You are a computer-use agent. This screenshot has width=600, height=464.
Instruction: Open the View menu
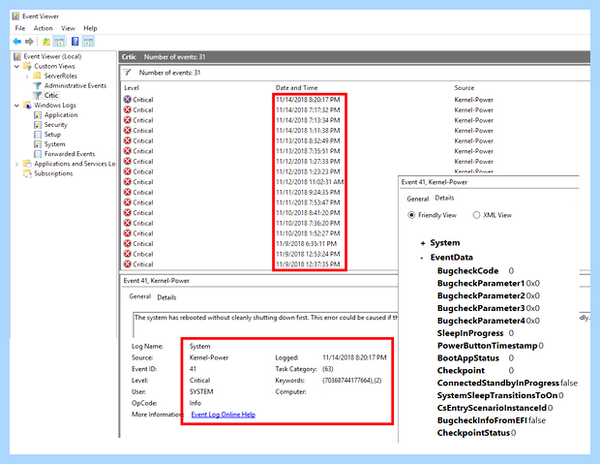pyautogui.click(x=68, y=28)
